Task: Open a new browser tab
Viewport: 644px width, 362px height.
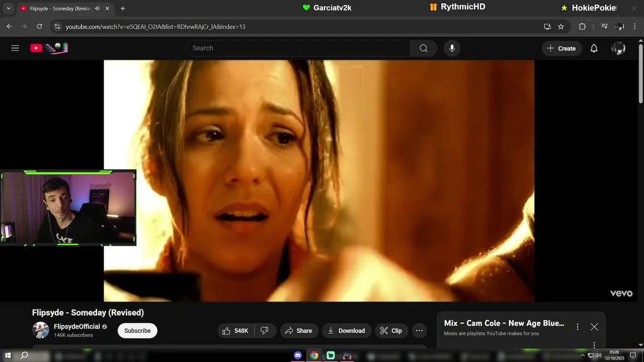Action: tap(123, 9)
